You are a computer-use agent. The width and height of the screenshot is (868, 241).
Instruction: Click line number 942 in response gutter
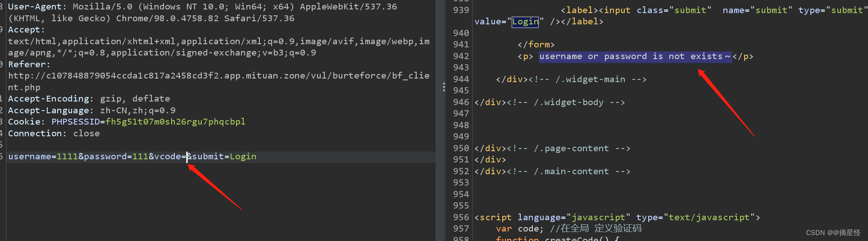(x=461, y=56)
